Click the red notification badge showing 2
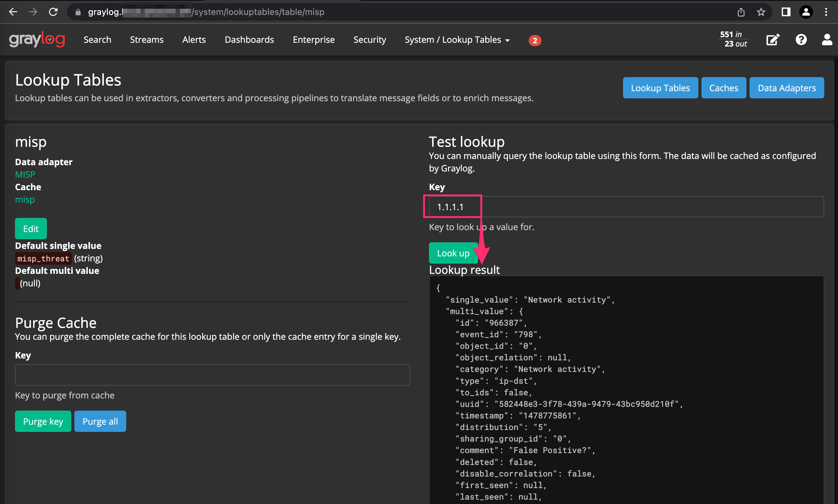 [x=535, y=40]
